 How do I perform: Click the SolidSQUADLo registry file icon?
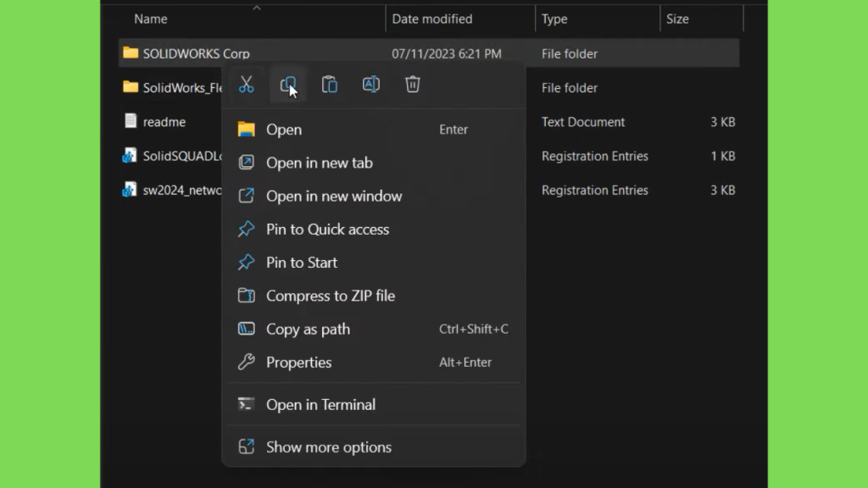(130, 156)
